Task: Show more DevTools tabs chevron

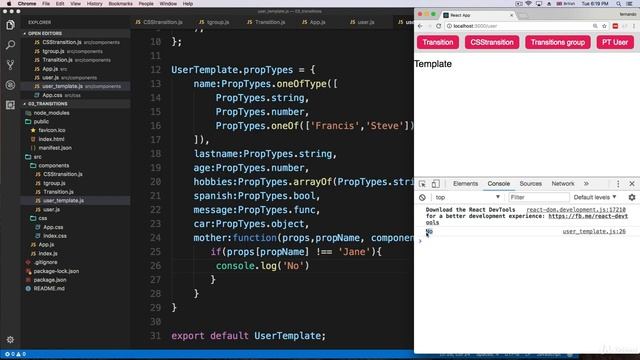Action: pos(587,184)
